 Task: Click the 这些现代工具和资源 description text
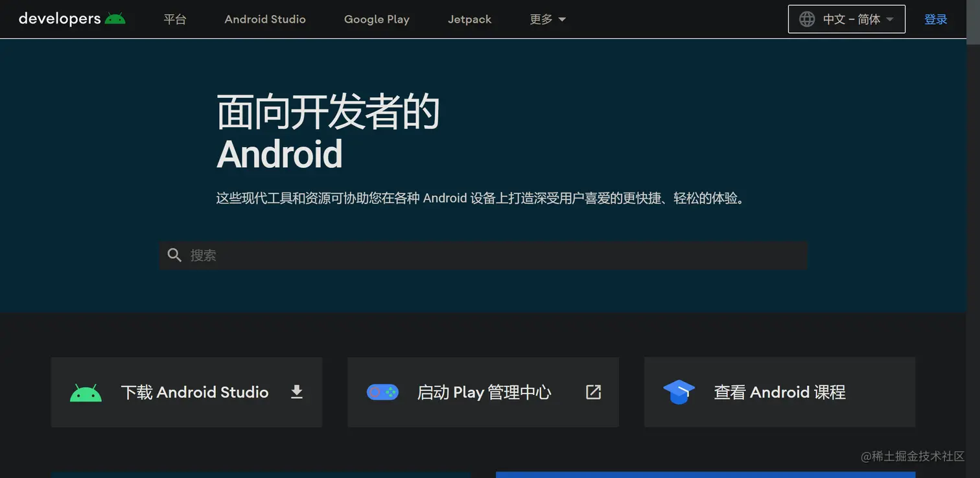click(482, 198)
